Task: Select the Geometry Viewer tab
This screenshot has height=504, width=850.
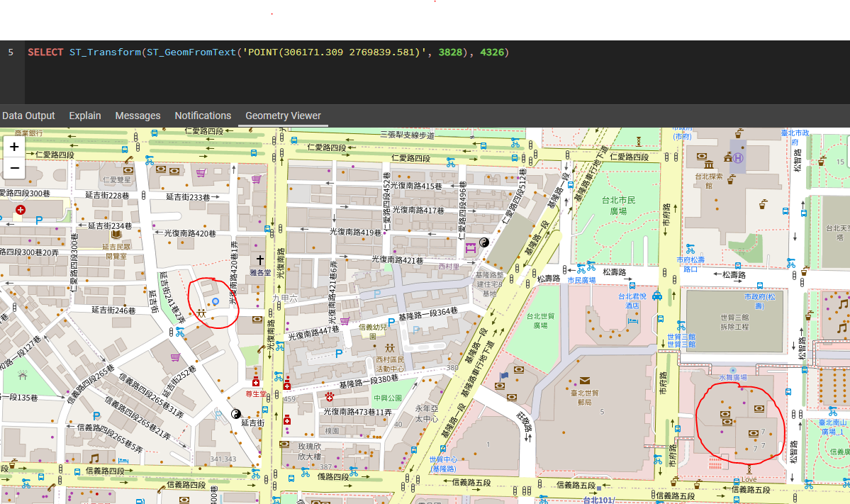Action: click(283, 116)
